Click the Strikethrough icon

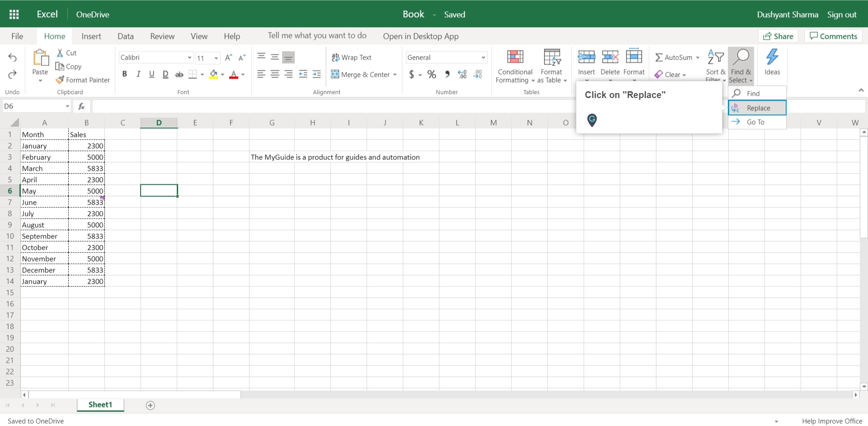pos(179,74)
